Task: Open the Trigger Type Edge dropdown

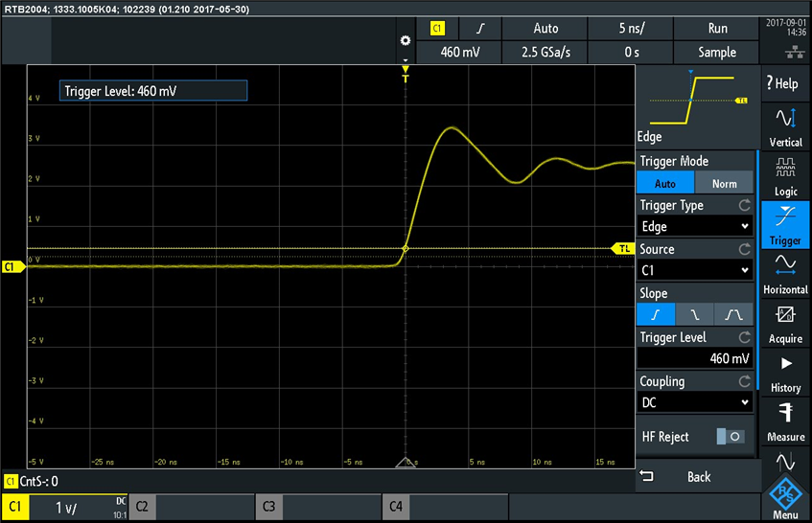Action: (695, 227)
